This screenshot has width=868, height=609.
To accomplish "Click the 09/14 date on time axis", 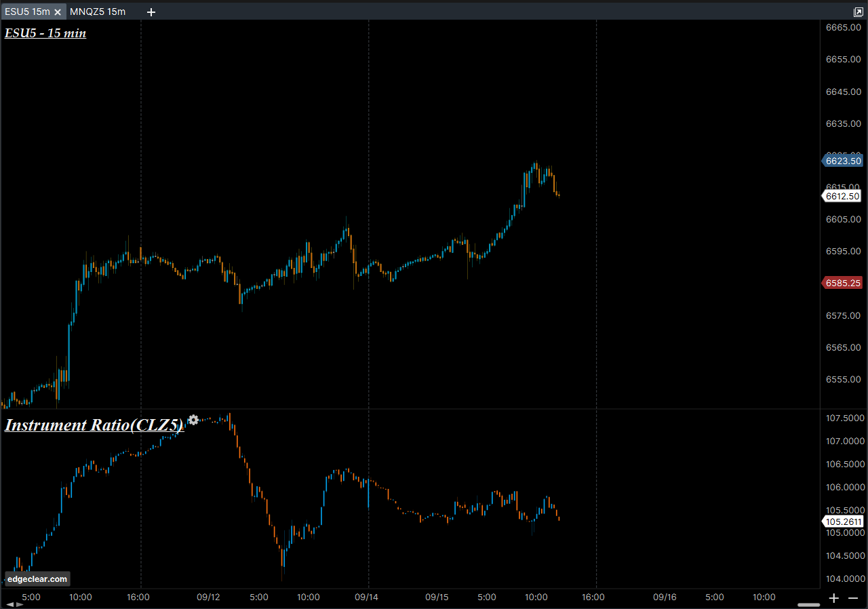I will tap(366, 597).
